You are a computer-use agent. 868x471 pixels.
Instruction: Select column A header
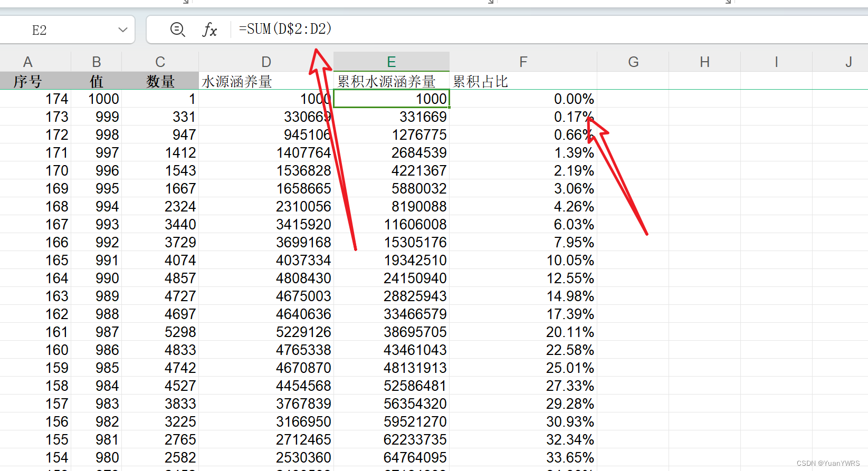tap(28, 62)
